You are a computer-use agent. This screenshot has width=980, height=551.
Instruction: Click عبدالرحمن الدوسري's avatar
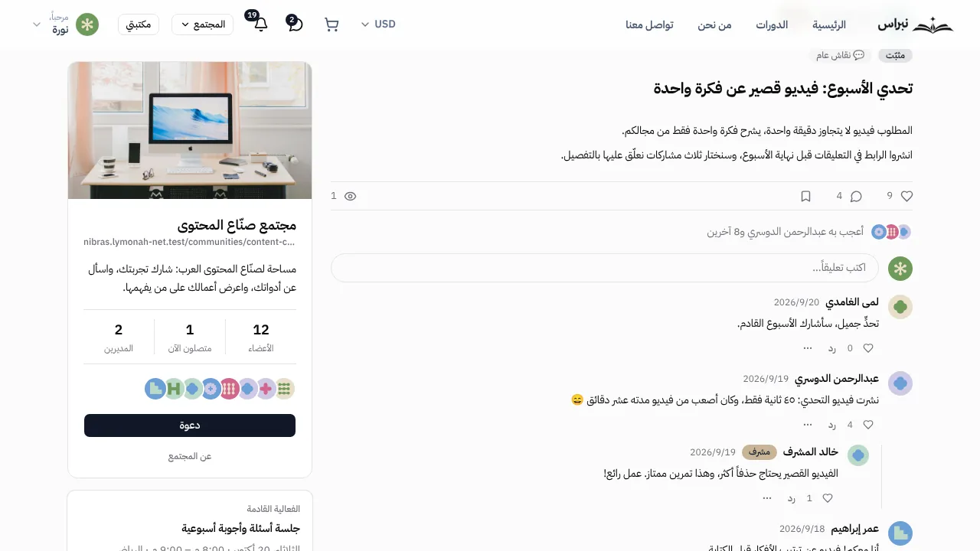coord(900,383)
